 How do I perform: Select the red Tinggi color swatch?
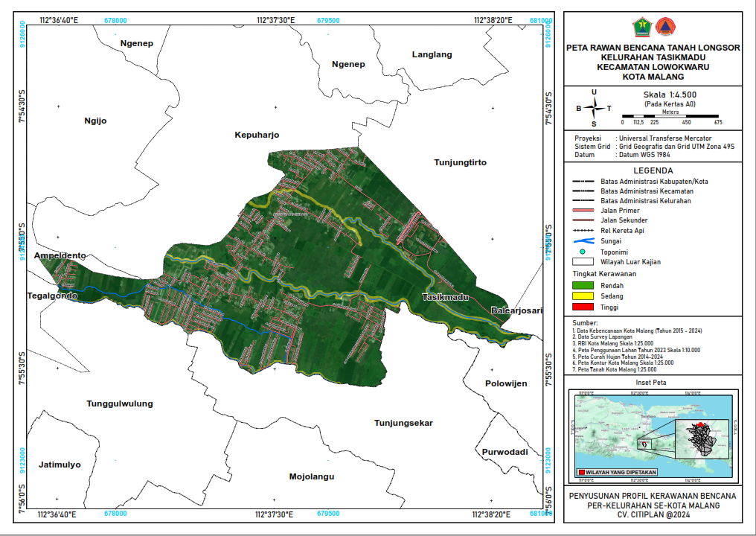pyautogui.click(x=583, y=307)
